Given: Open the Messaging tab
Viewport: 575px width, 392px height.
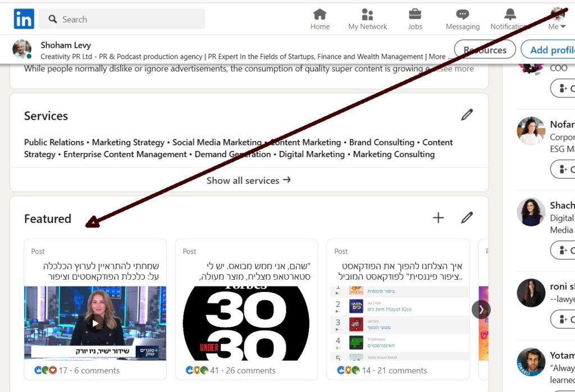Looking at the screenshot, I should pyautogui.click(x=463, y=20).
